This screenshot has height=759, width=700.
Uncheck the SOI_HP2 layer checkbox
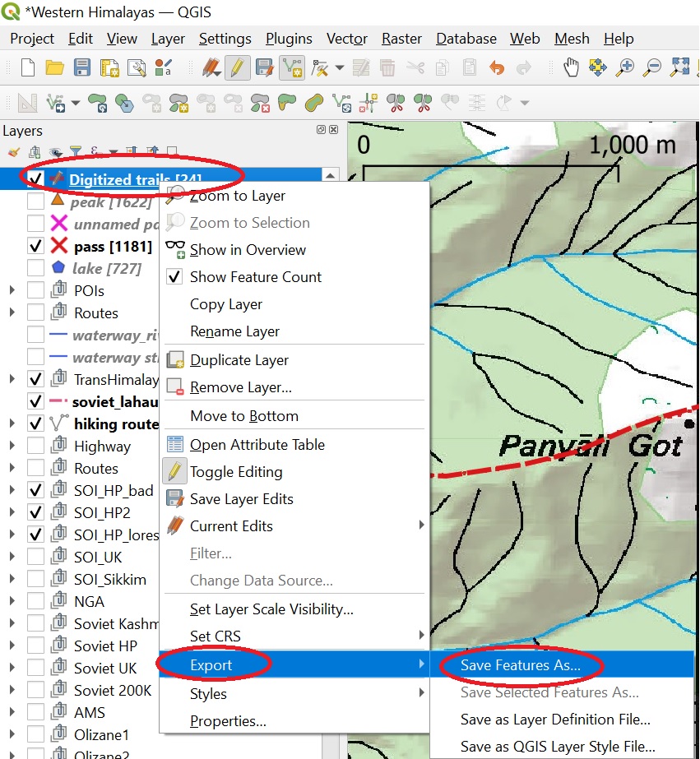tap(36, 511)
